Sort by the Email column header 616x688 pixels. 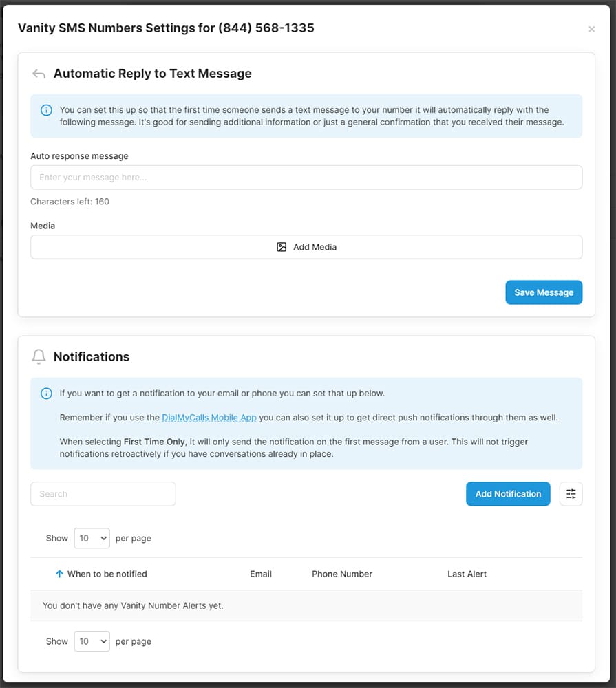tap(261, 574)
